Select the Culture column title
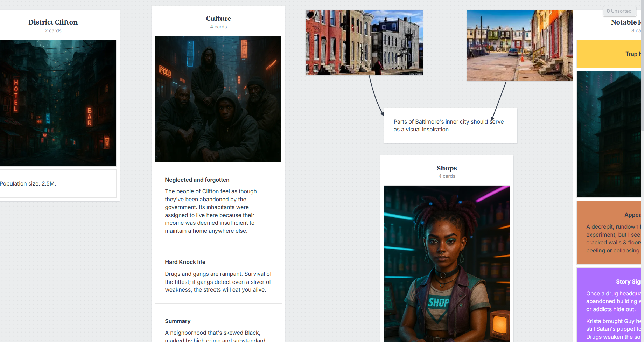644x342 pixels. 218,18
